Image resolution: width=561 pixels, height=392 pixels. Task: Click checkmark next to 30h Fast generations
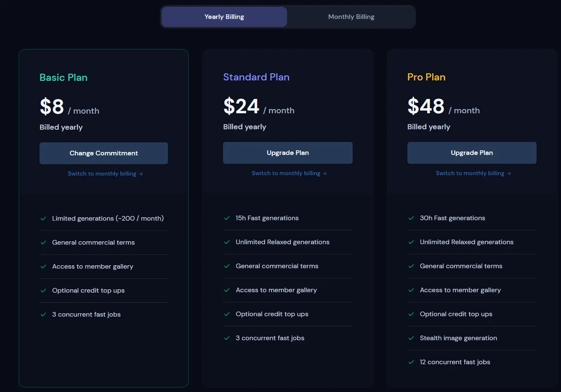[411, 218]
